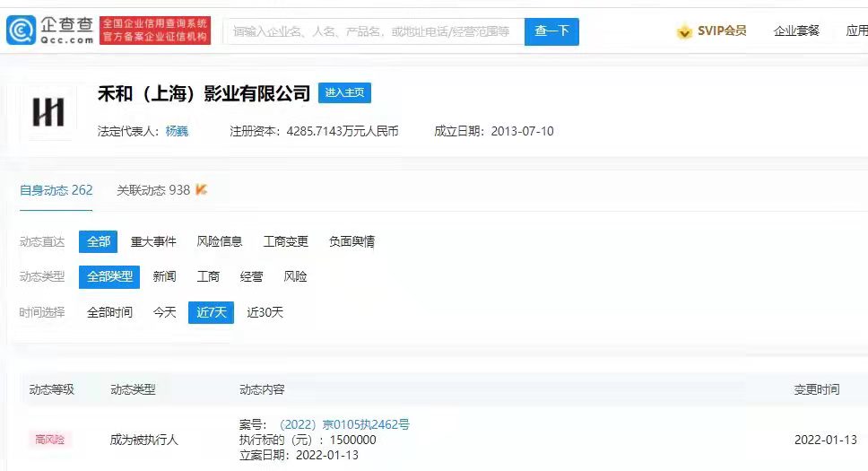This screenshot has height=471, width=868.
Task: Select 新闻 under 动态类型
Action: point(164,276)
